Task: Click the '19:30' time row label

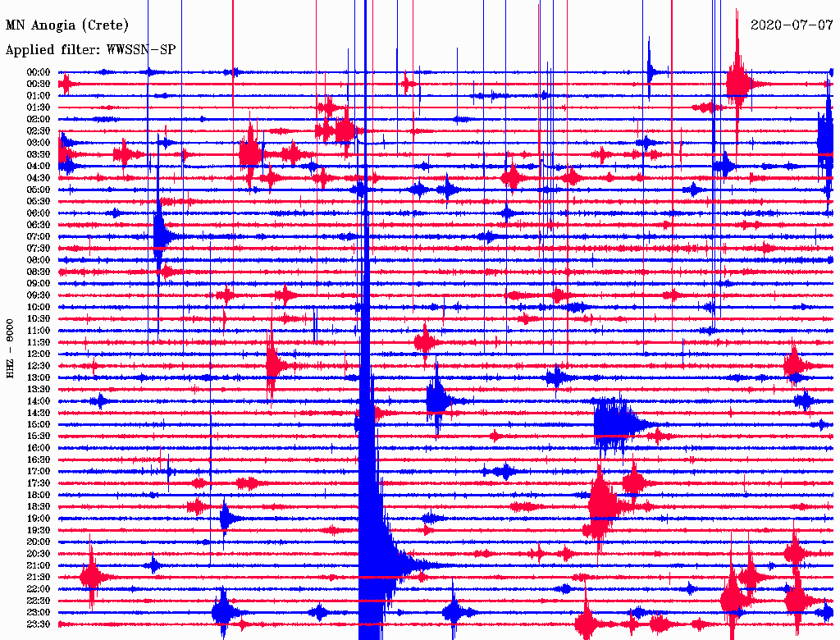Action: pyautogui.click(x=39, y=531)
